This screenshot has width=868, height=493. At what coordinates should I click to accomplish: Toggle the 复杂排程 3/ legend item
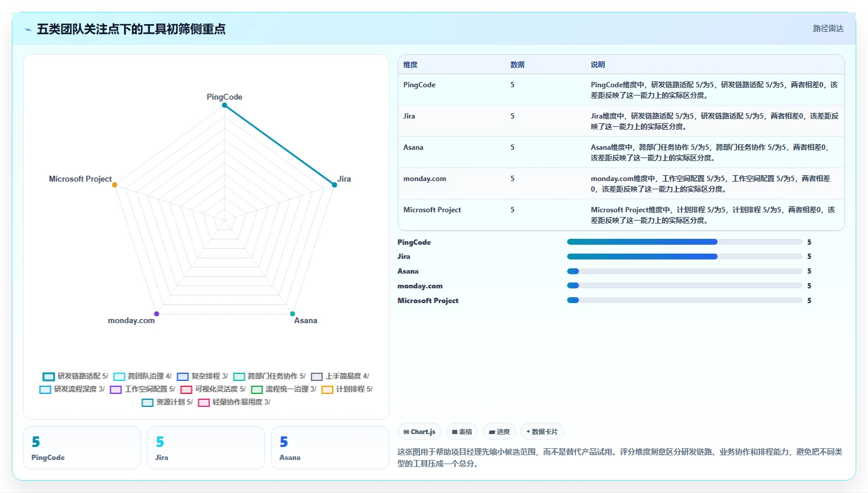tap(202, 376)
